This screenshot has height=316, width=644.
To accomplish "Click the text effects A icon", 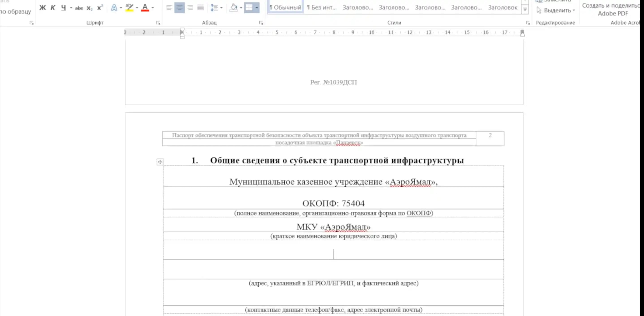I will [114, 8].
